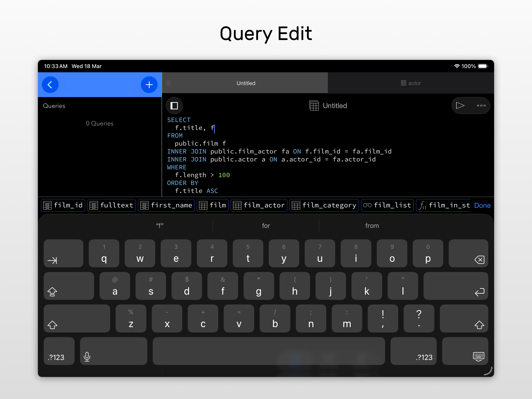Place cursor on 'public.film f' line

pos(200,144)
